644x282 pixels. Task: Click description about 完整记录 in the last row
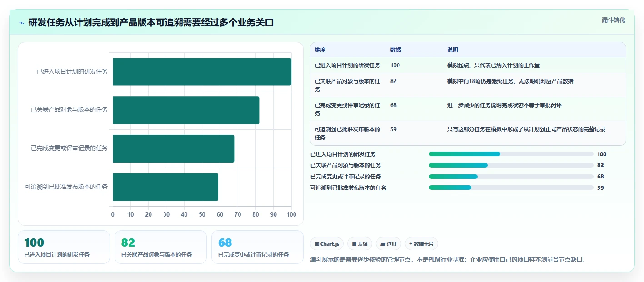(526, 129)
